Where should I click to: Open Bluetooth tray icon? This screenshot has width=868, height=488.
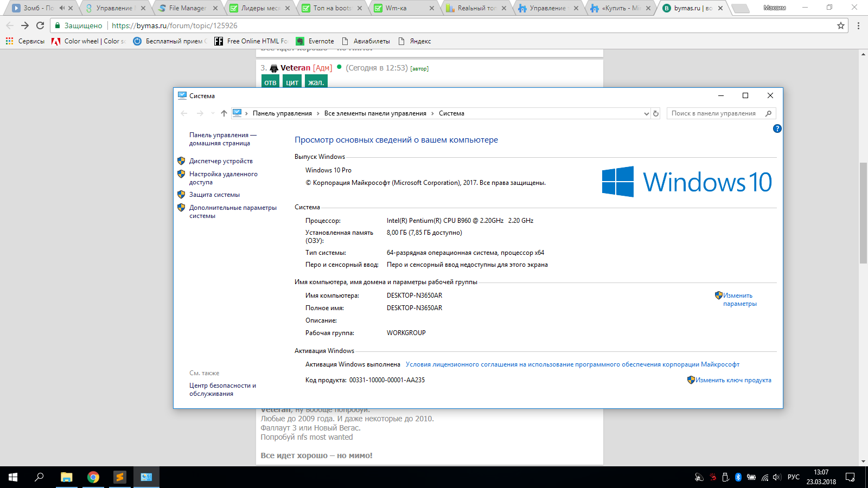(738, 477)
